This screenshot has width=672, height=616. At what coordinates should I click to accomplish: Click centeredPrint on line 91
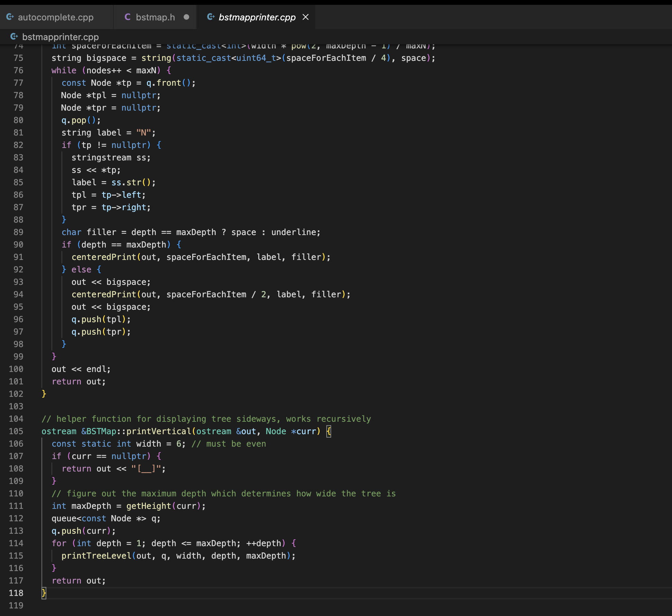click(103, 257)
